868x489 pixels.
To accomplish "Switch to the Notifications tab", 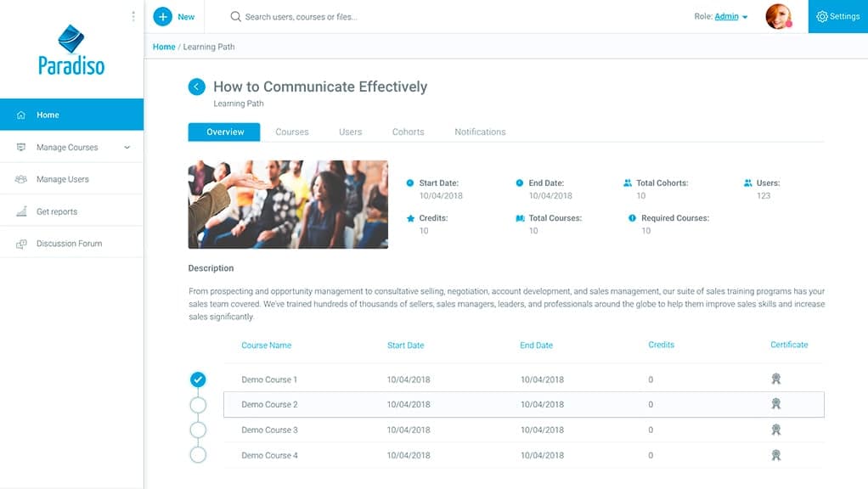I will click(480, 132).
